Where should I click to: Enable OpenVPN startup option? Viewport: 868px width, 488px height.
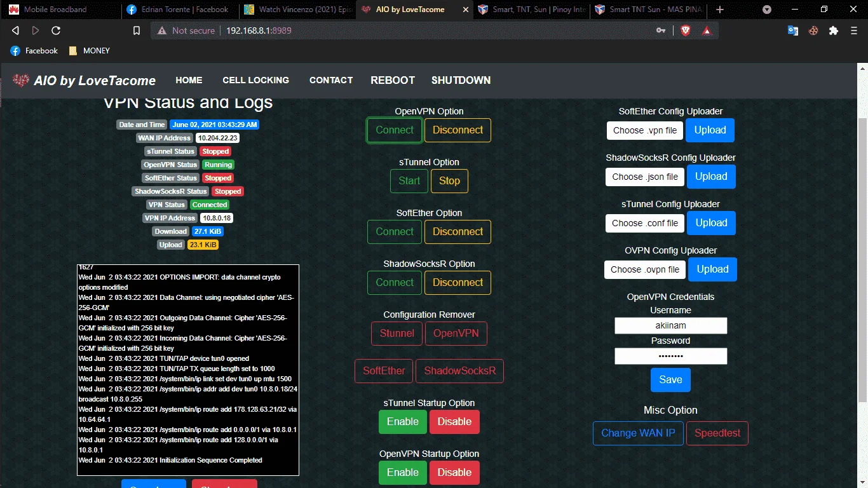pyautogui.click(x=403, y=473)
